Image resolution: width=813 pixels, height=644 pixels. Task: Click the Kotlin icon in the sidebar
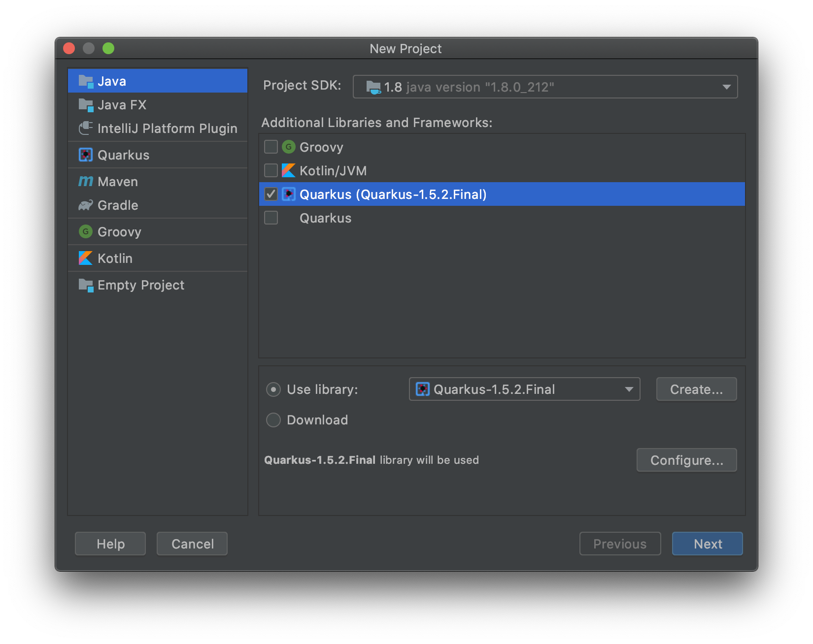coord(86,258)
